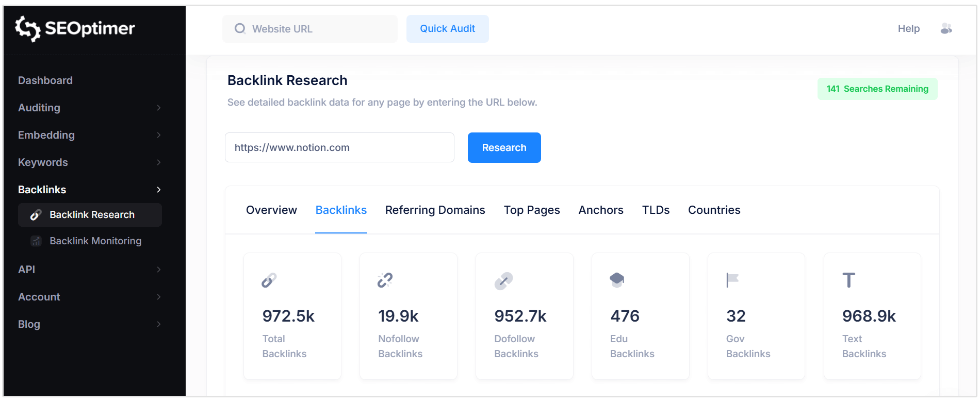Click the Nofollow Backlinks broken-link icon

pyautogui.click(x=385, y=280)
